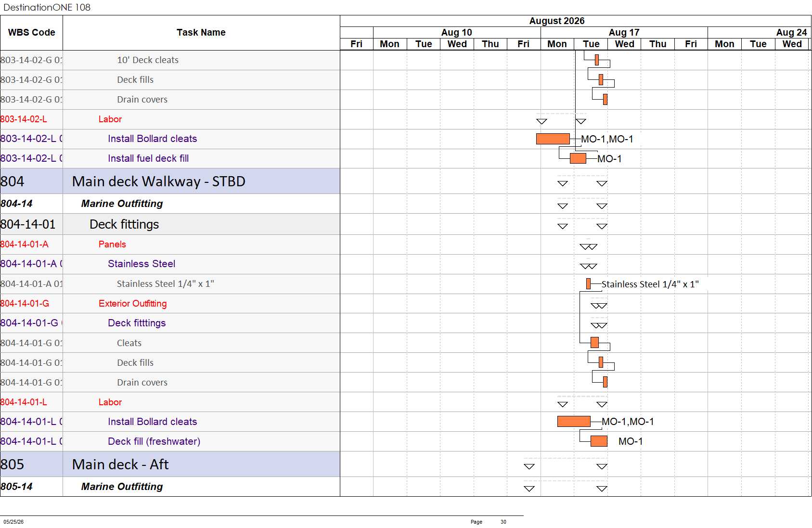Click the Deck fill (freshwater) Gantt bar
This screenshot has width=812, height=528.
pyautogui.click(x=599, y=441)
